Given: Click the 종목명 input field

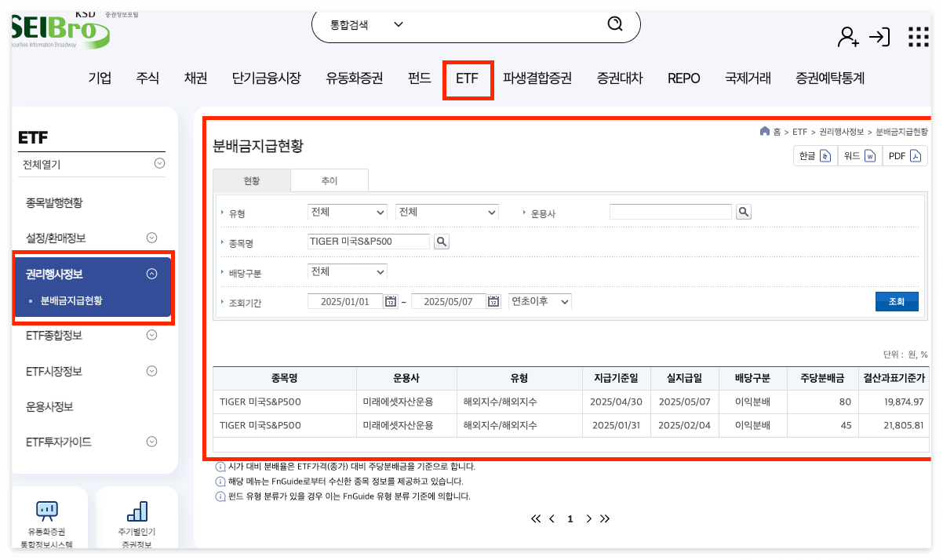Looking at the screenshot, I should point(369,242).
